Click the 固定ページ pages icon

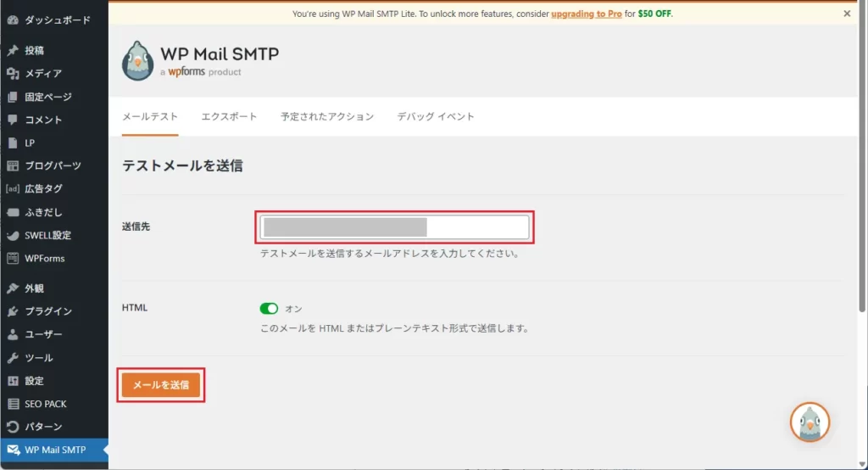tap(13, 97)
